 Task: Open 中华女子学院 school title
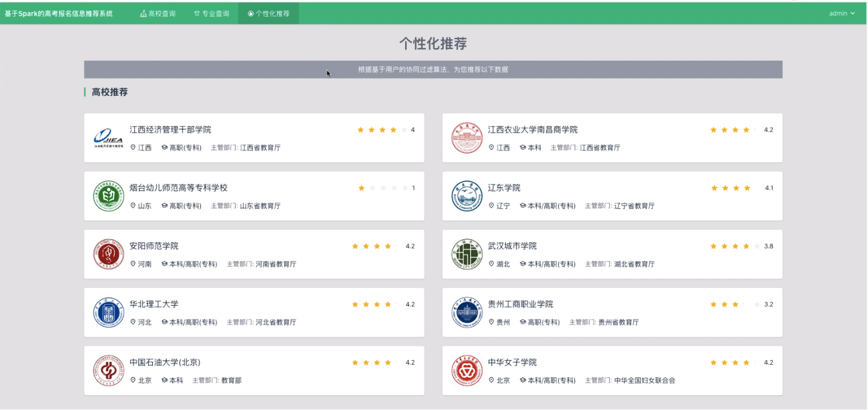click(x=512, y=363)
